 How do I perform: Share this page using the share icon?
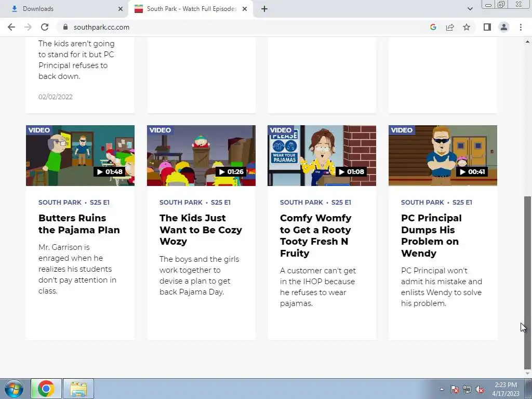(x=450, y=27)
